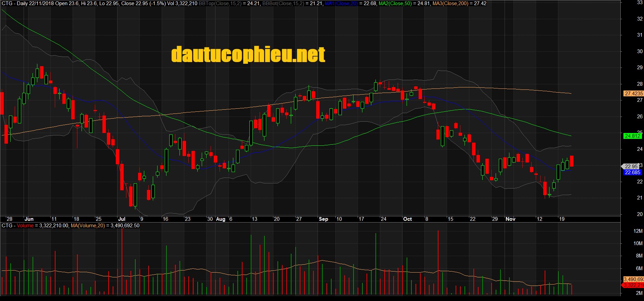Screen dimensions: 644x301
Task: Click the red 3,322,210 volume tag
Action: 633,285
